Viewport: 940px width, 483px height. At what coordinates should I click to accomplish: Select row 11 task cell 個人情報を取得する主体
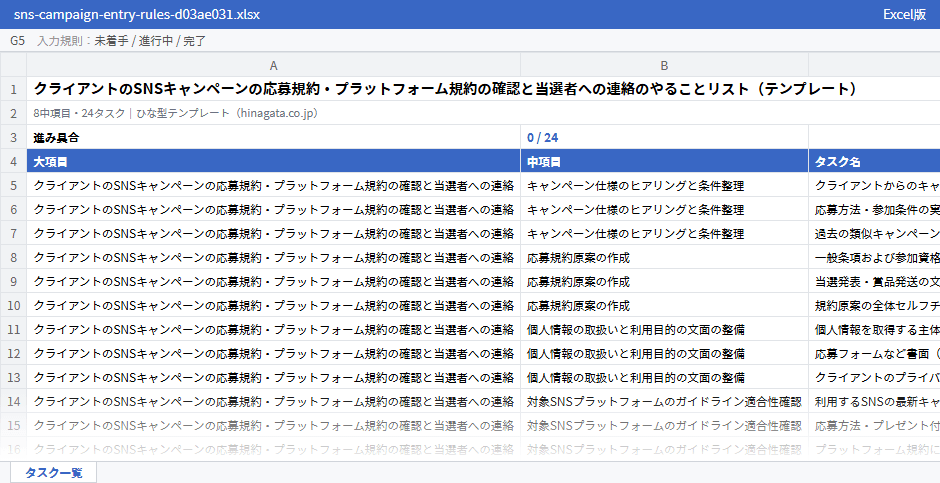pyautogui.click(x=874, y=329)
